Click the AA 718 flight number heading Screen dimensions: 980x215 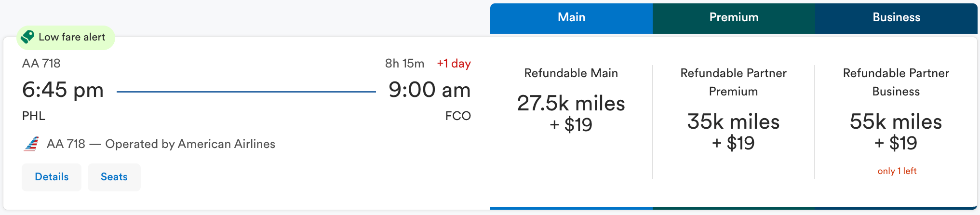click(41, 64)
